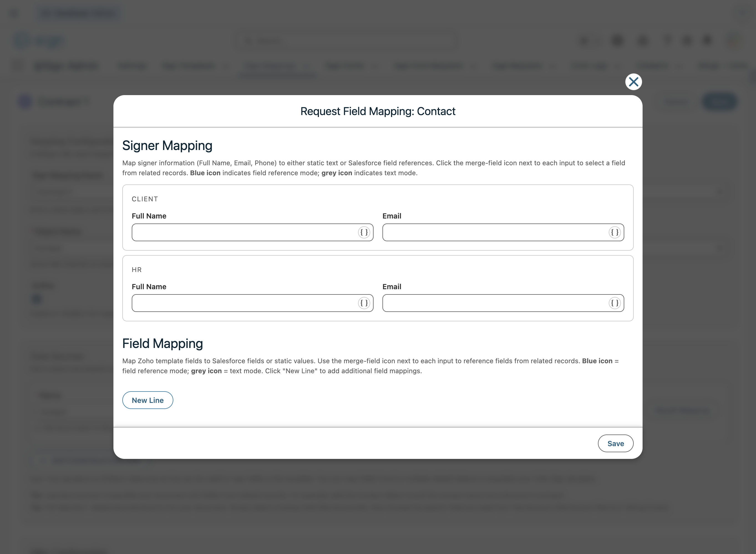Toggle the blue Active checkbox behind dialog
The width and height of the screenshot is (756, 554).
coord(37,298)
